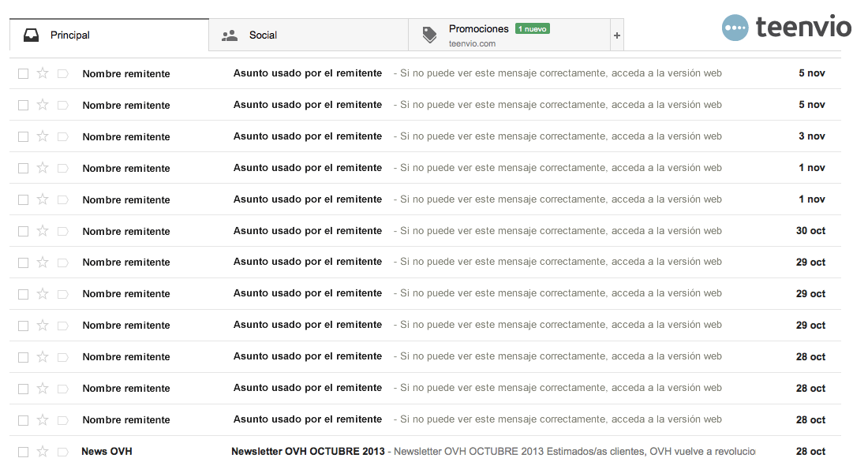Open the Newsletter OVH OCTUBRE 2013 email
The height and width of the screenshot is (473, 868).
[306, 451]
